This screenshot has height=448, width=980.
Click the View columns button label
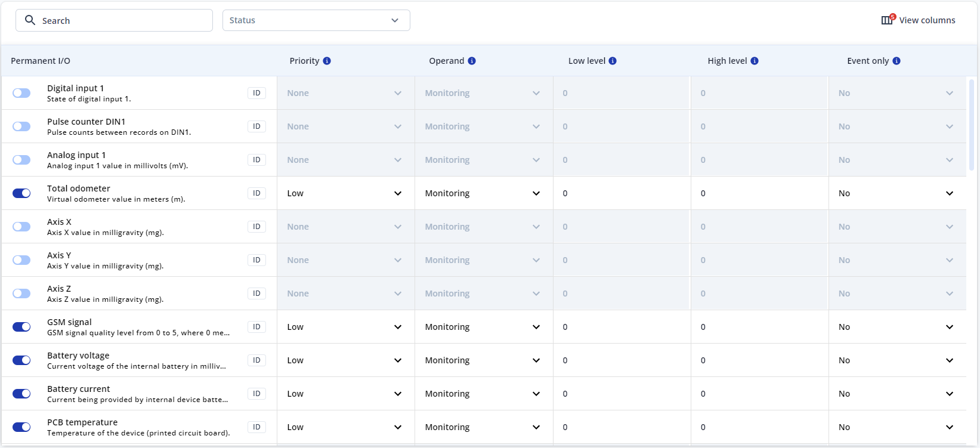[927, 20]
